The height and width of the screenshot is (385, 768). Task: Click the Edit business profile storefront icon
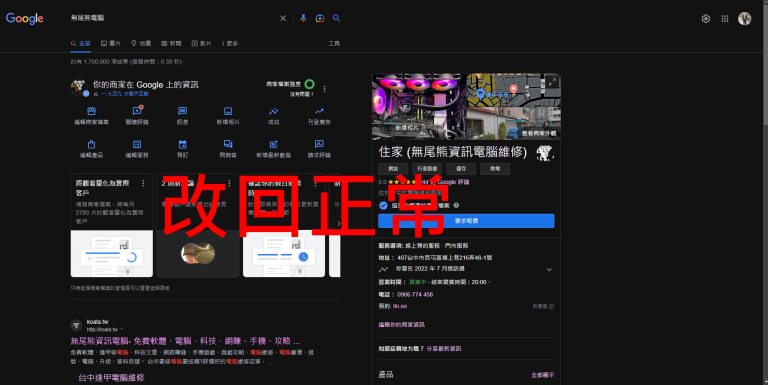pos(91,111)
